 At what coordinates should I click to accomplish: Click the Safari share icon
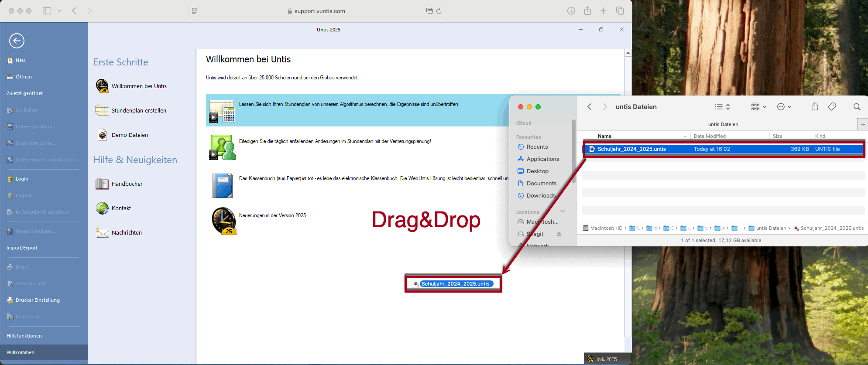point(587,10)
